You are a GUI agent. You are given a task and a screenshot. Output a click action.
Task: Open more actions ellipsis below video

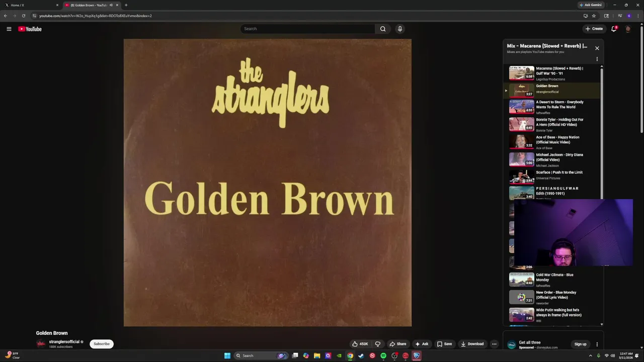pyautogui.click(x=494, y=344)
